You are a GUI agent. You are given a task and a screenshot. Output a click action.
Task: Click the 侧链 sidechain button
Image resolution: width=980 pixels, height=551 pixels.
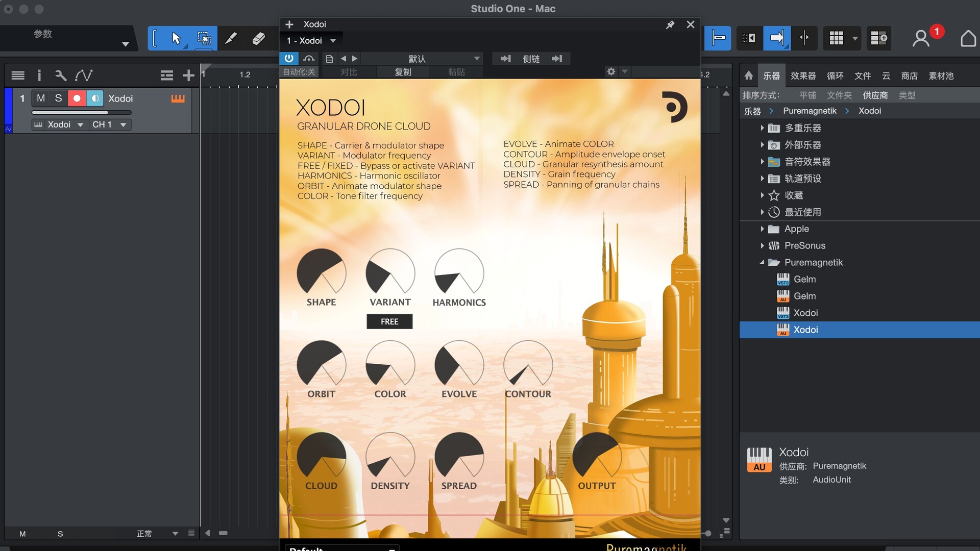tap(531, 59)
